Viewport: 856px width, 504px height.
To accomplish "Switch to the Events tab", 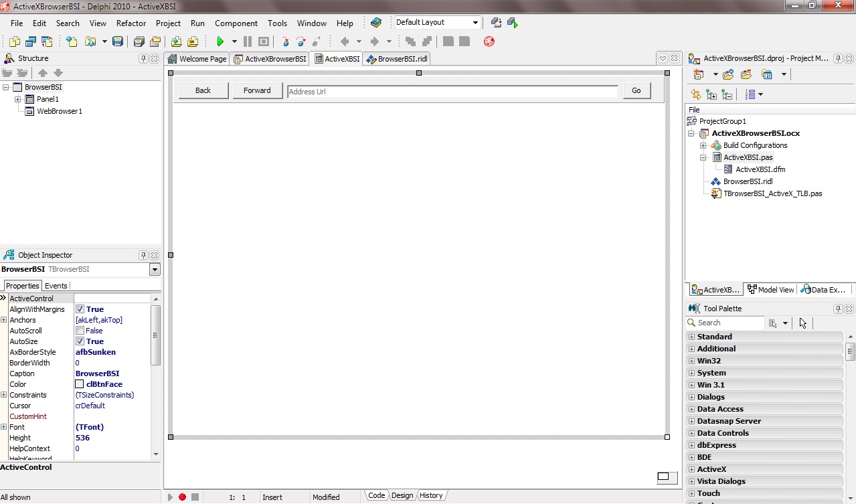I will pos(56,286).
